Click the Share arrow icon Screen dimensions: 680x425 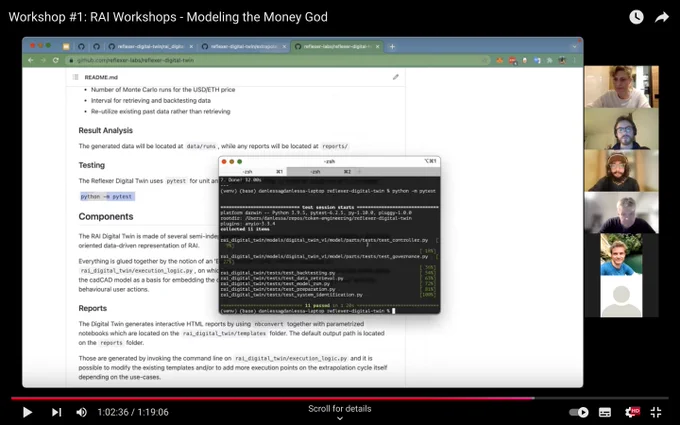click(x=662, y=17)
